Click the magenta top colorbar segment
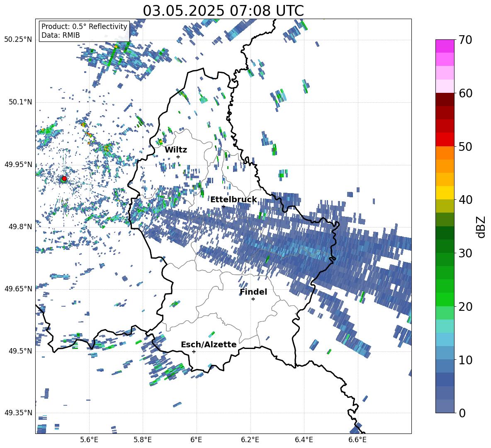491x448 pixels. point(445,46)
